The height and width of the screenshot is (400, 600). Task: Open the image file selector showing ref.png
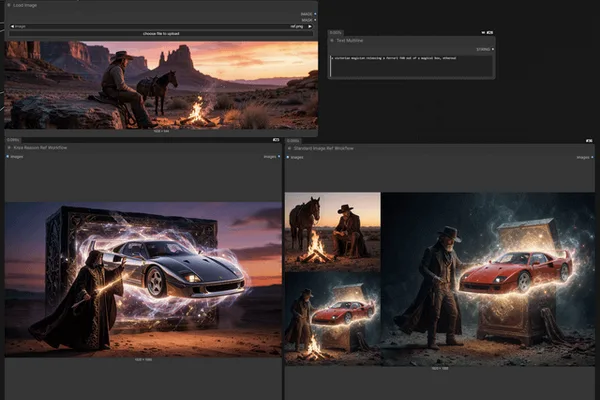point(161,26)
